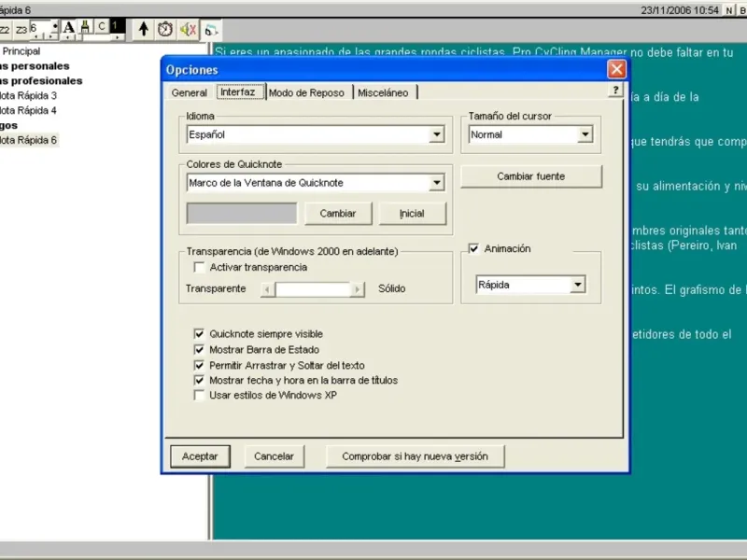Switch to the Modo de Reposo tab
The height and width of the screenshot is (560, 747).
tap(306, 92)
